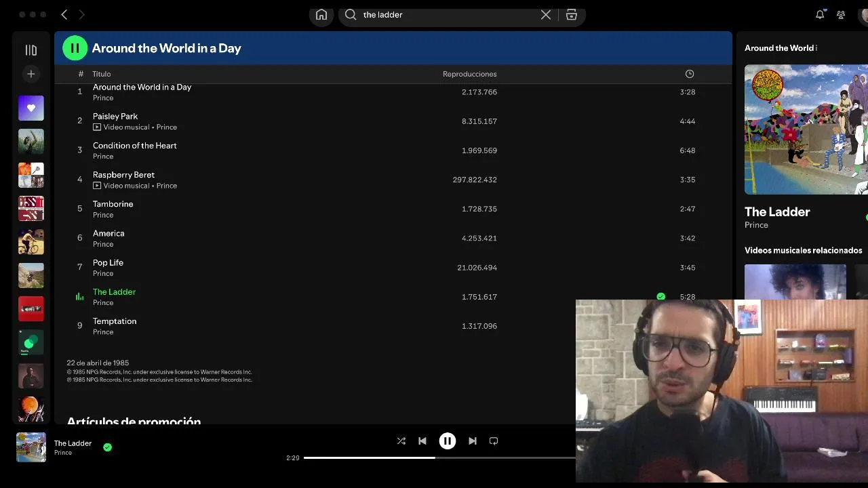This screenshot has width=868, height=488.
Task: Open the cyclist cover playlist in sidebar
Action: click(31, 242)
